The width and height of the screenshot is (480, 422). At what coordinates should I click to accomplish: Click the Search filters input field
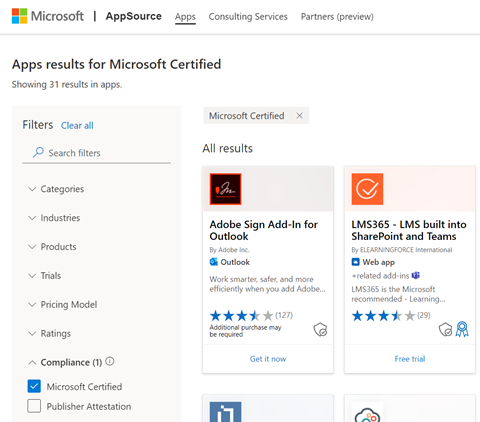click(97, 153)
